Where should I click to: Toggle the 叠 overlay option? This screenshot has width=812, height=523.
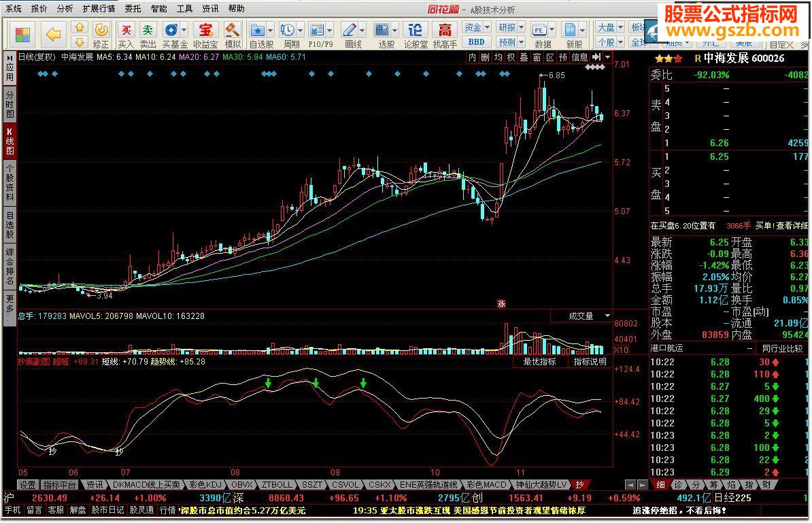tap(524, 57)
